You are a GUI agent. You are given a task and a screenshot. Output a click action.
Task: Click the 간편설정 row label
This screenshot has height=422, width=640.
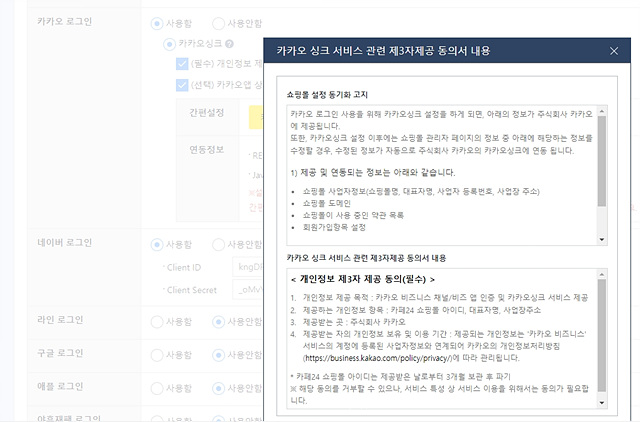[x=207, y=113]
